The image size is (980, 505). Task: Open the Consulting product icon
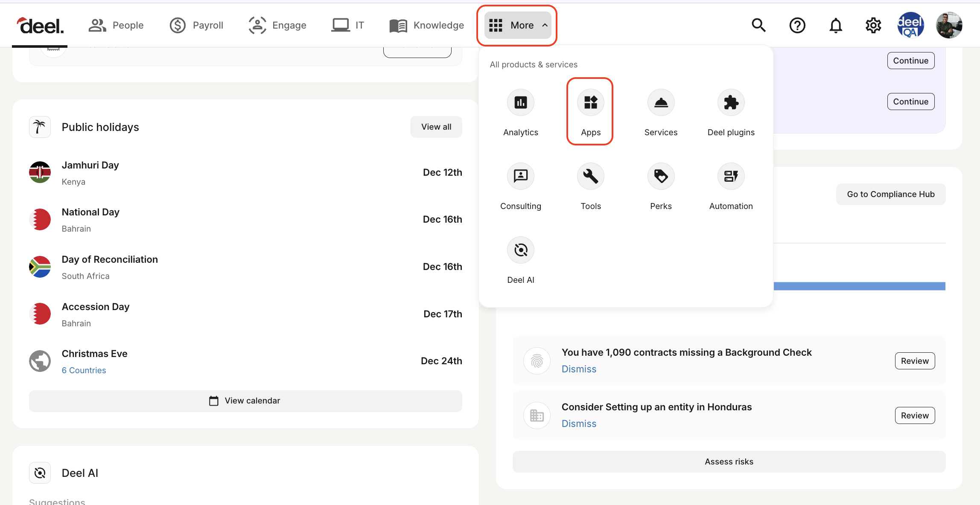tap(520, 176)
